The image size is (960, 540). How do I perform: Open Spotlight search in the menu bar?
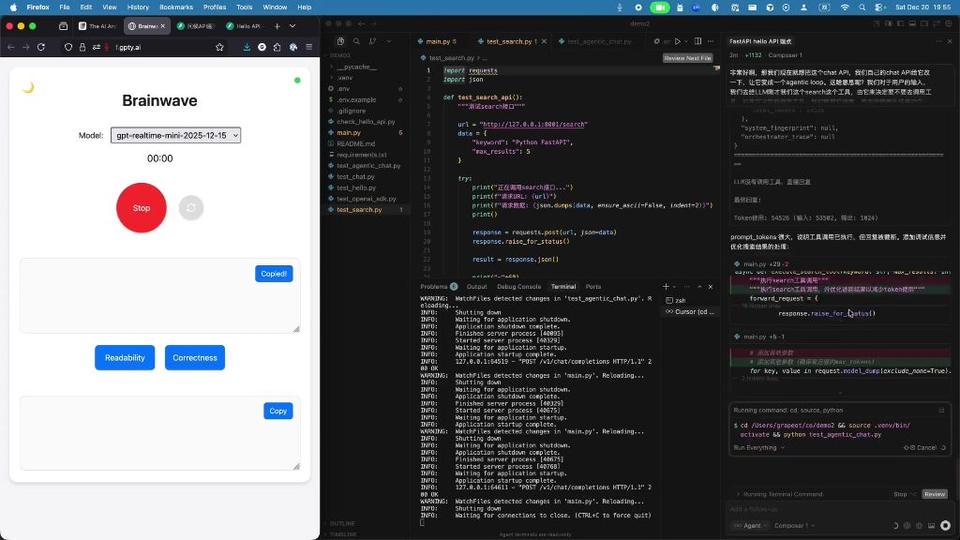(x=862, y=7)
